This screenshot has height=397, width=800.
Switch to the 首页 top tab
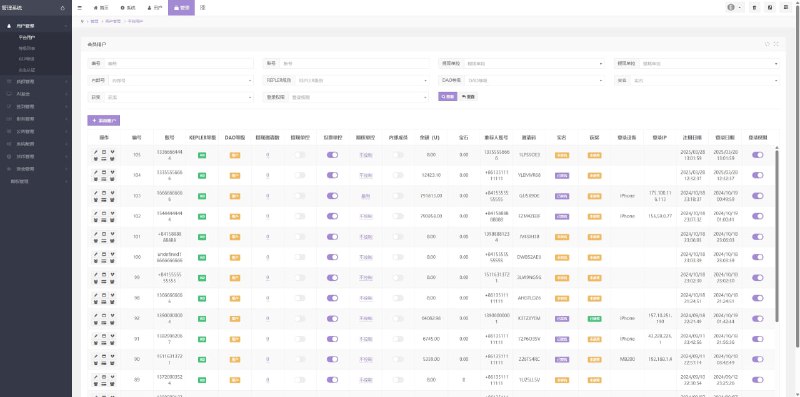[101, 8]
